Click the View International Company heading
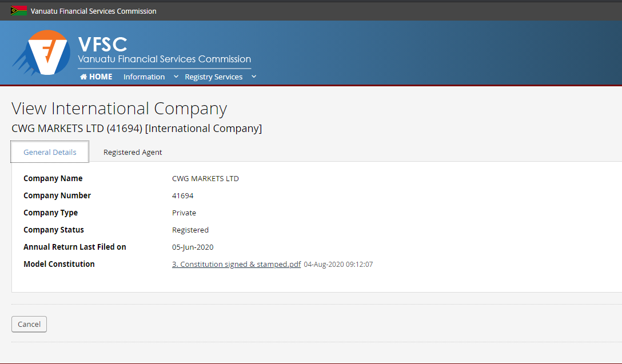Image resolution: width=622 pixels, height=364 pixels. (x=119, y=109)
